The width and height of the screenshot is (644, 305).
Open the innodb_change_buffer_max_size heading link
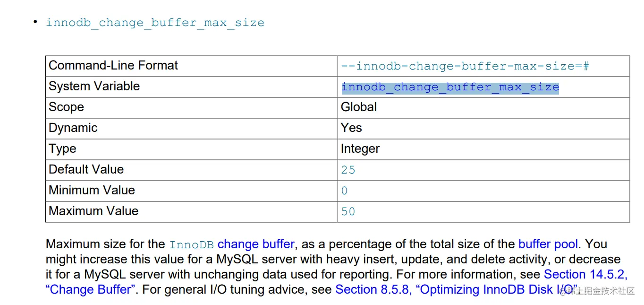click(155, 23)
